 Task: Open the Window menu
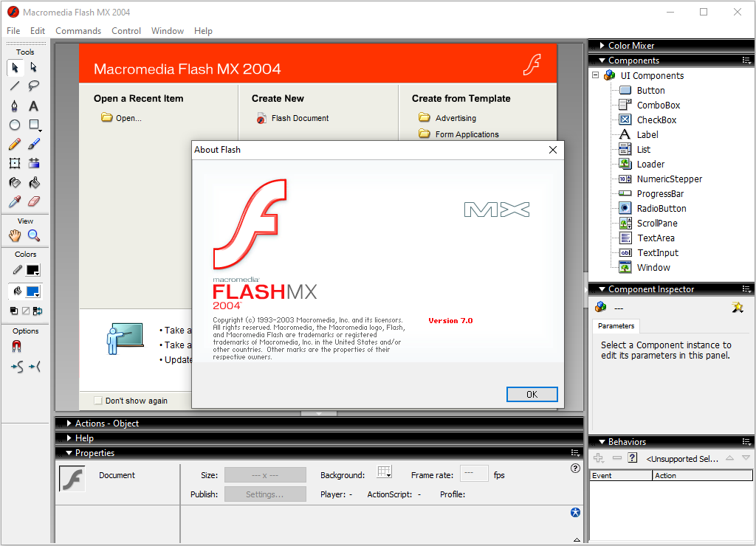click(168, 31)
